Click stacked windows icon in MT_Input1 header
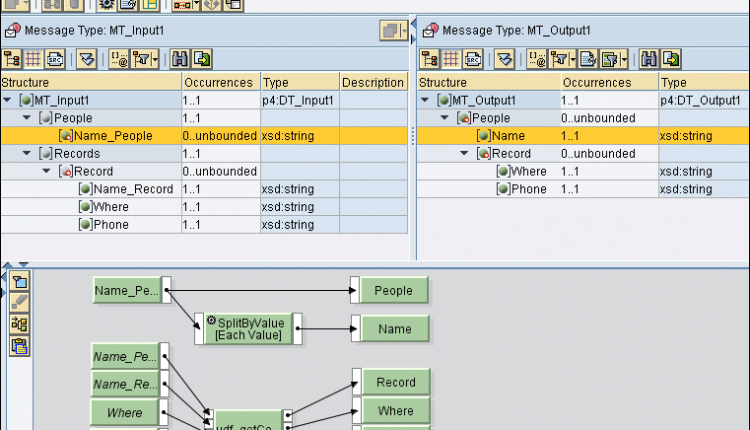Viewport: 750px width, 430px height. coord(390,31)
